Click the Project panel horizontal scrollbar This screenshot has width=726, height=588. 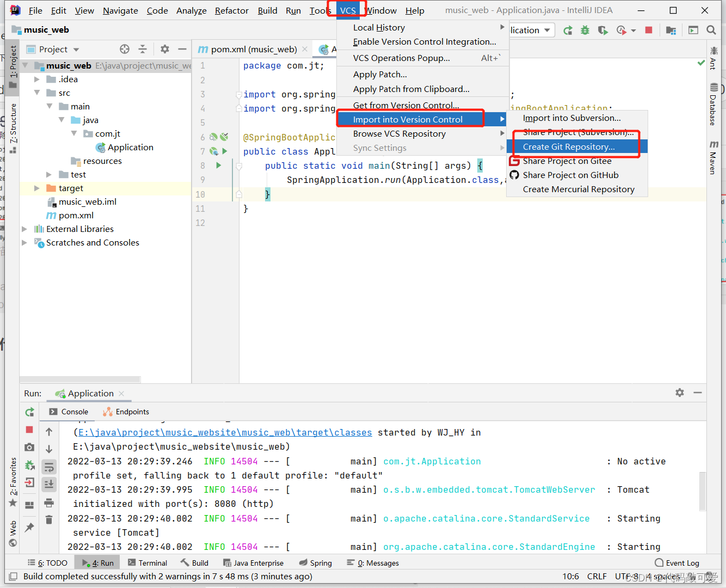point(80,379)
